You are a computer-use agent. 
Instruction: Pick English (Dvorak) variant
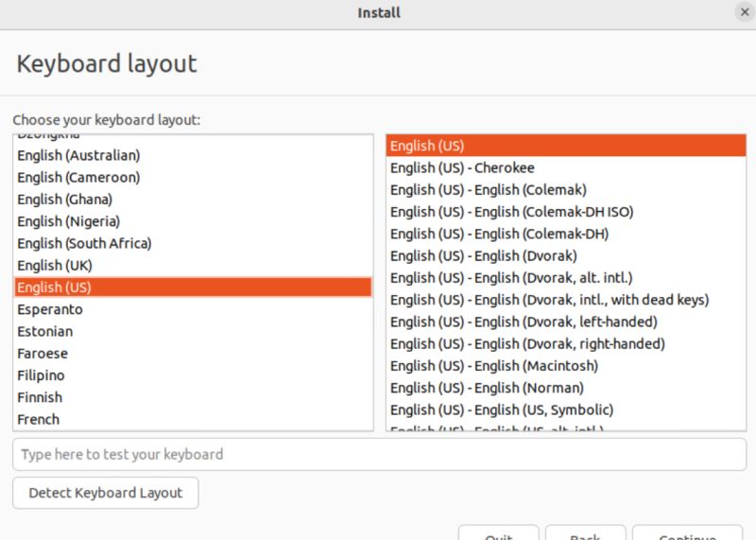click(x=566, y=255)
